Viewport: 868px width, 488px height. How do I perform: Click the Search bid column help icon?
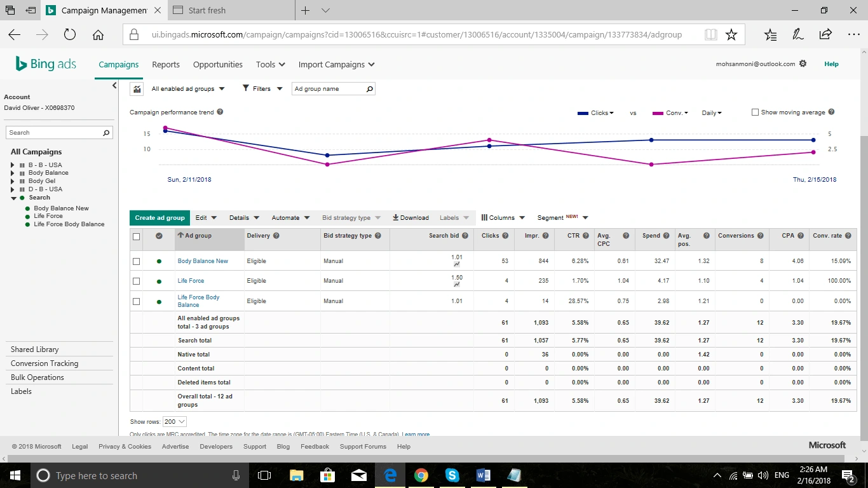click(x=465, y=236)
